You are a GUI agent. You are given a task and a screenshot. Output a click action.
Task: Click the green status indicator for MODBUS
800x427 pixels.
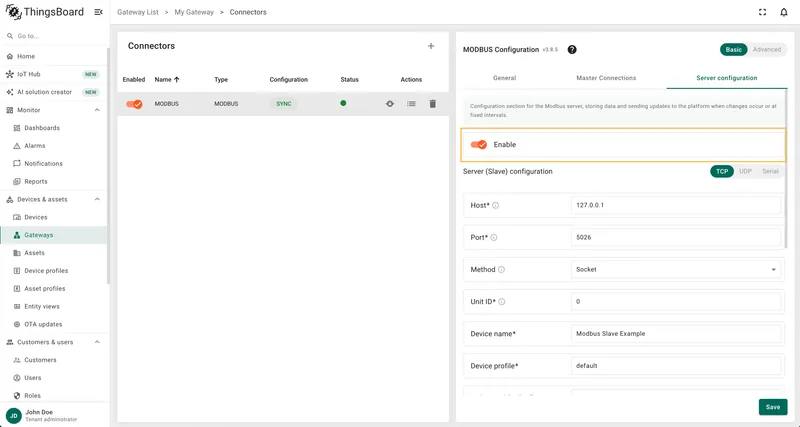(343, 103)
